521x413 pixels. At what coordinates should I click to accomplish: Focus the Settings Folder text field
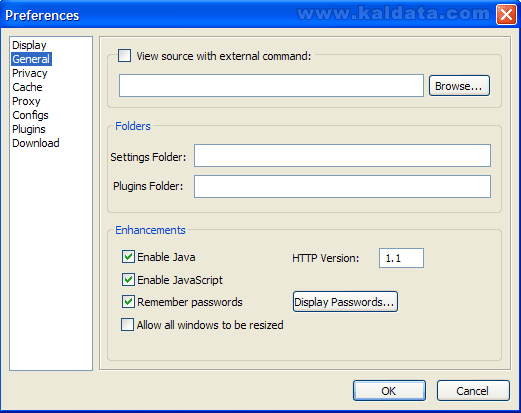point(342,155)
